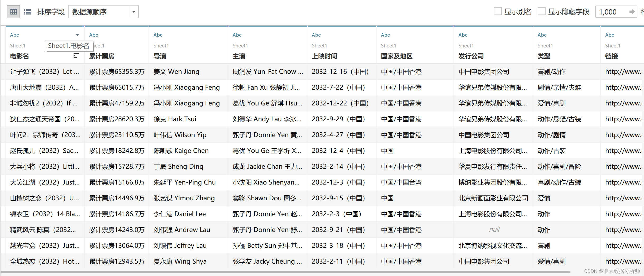
Task: Click release date cell 2032-9-21
Action: (x=342, y=230)
